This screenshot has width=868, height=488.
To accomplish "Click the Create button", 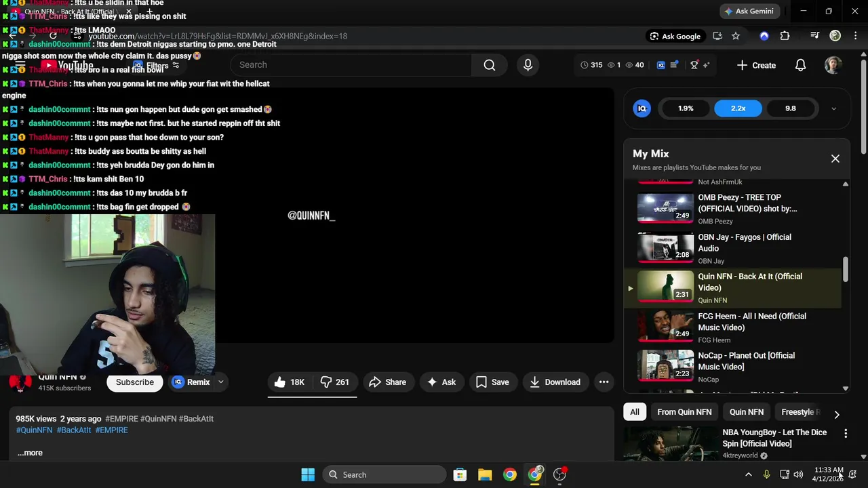I will tap(756, 65).
